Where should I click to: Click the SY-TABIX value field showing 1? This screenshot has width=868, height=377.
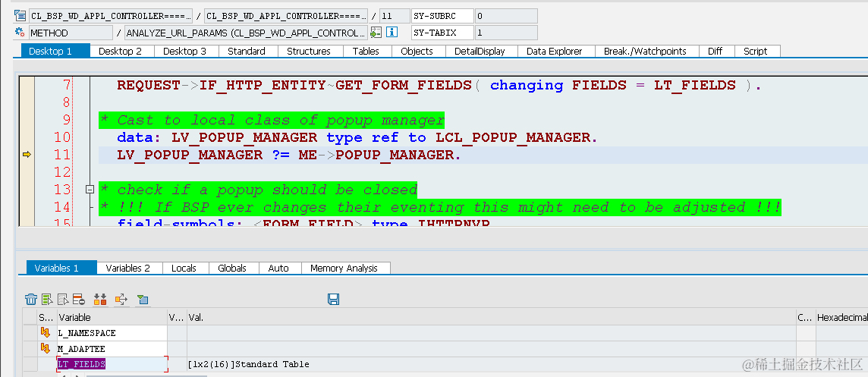point(507,33)
